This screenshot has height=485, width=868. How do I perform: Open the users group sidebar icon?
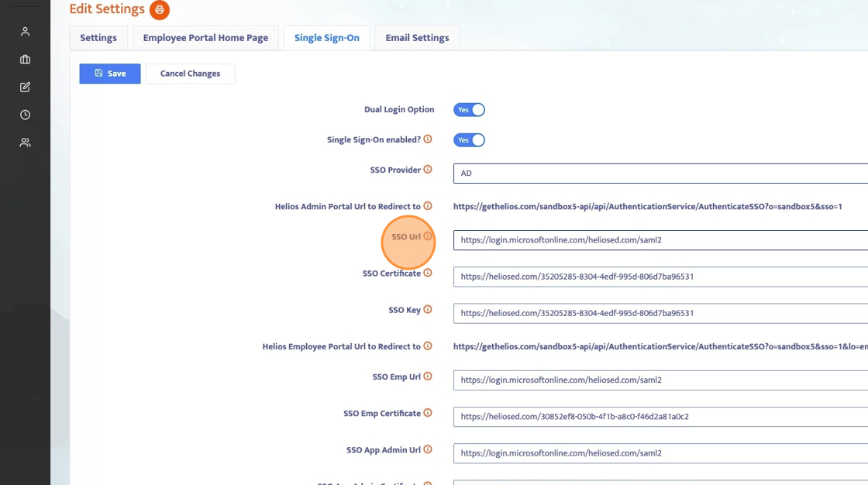click(25, 143)
